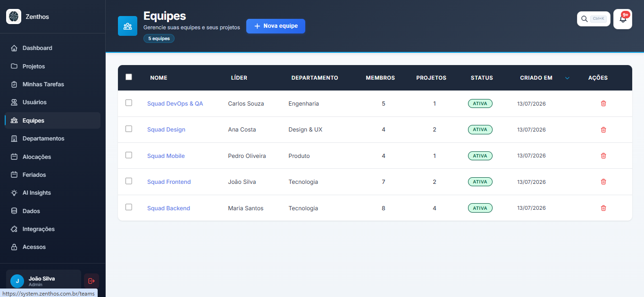This screenshot has width=644, height=297.
Task: Open the Squad Backend team link
Action: (168, 208)
